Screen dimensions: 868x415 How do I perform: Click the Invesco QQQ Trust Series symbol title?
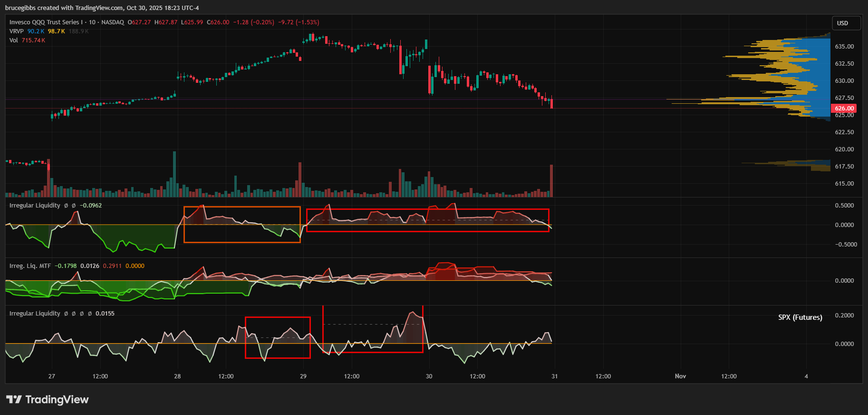pyautogui.click(x=46, y=22)
